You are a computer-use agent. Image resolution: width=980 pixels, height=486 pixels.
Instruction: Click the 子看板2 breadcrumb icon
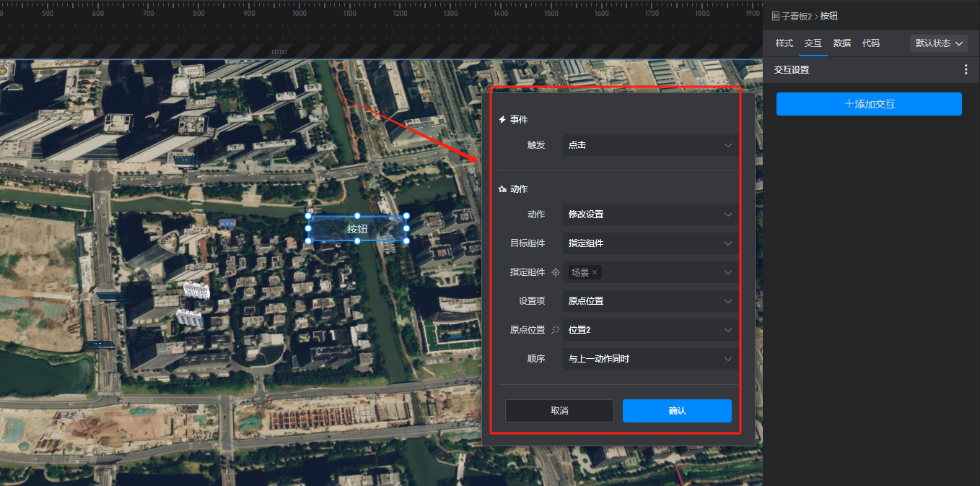[776, 16]
